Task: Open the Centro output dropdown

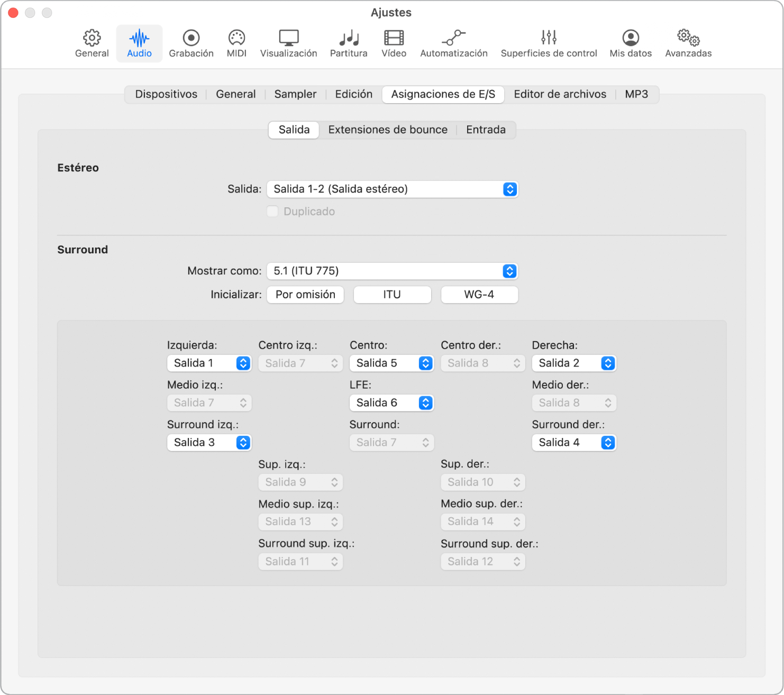Action: tap(391, 363)
